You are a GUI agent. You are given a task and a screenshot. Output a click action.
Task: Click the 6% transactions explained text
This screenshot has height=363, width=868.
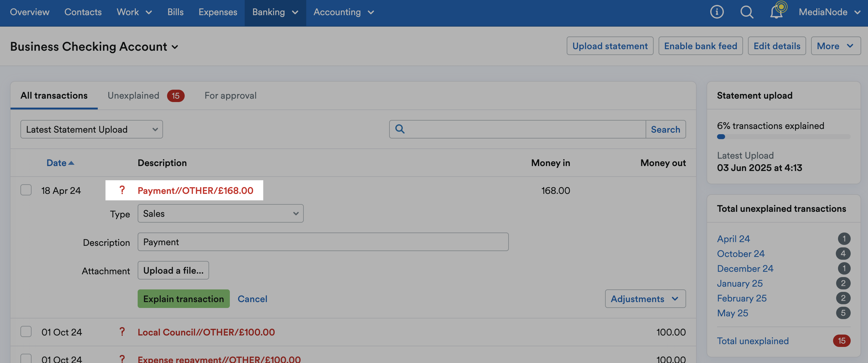pos(770,126)
